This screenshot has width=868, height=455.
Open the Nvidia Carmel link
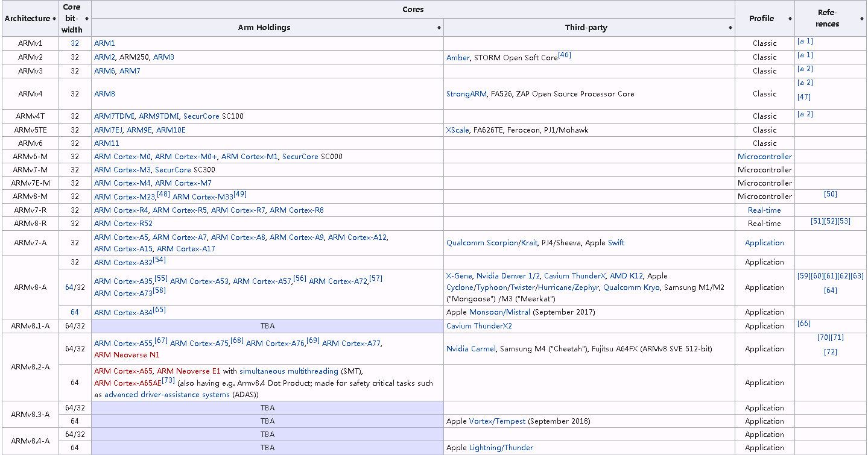(471, 349)
